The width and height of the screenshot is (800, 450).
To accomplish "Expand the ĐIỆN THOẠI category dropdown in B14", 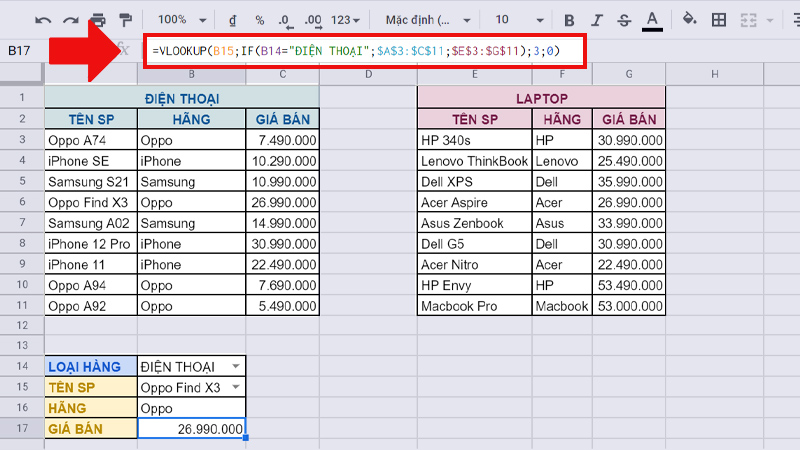I will coord(235,367).
